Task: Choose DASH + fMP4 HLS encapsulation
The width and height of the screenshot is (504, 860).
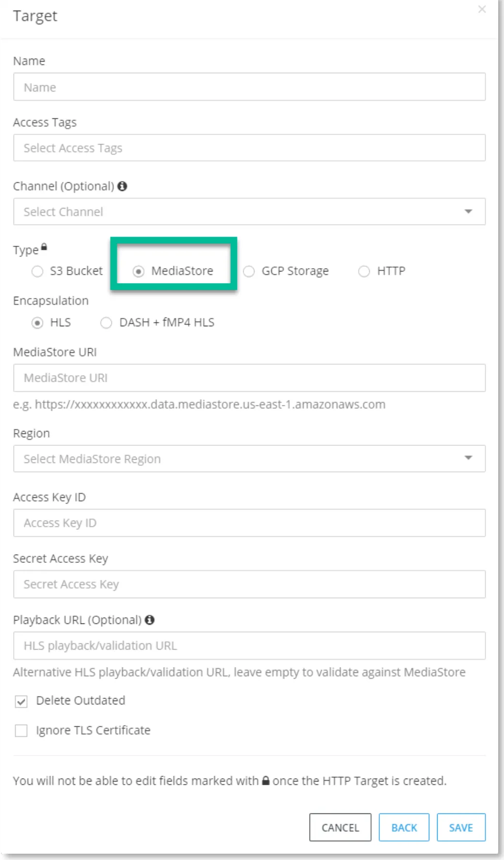Action: coord(106,323)
